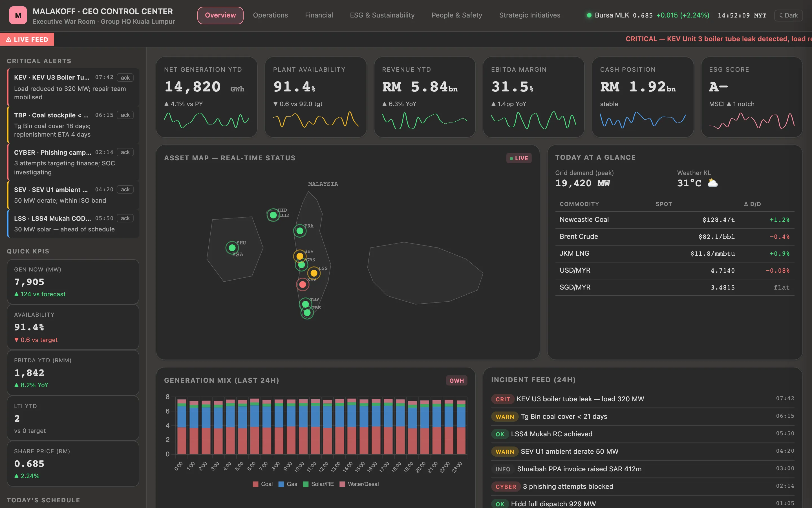The image size is (812, 508).
Task: Click the Tg Bin coal cover incident
Action: point(643,417)
